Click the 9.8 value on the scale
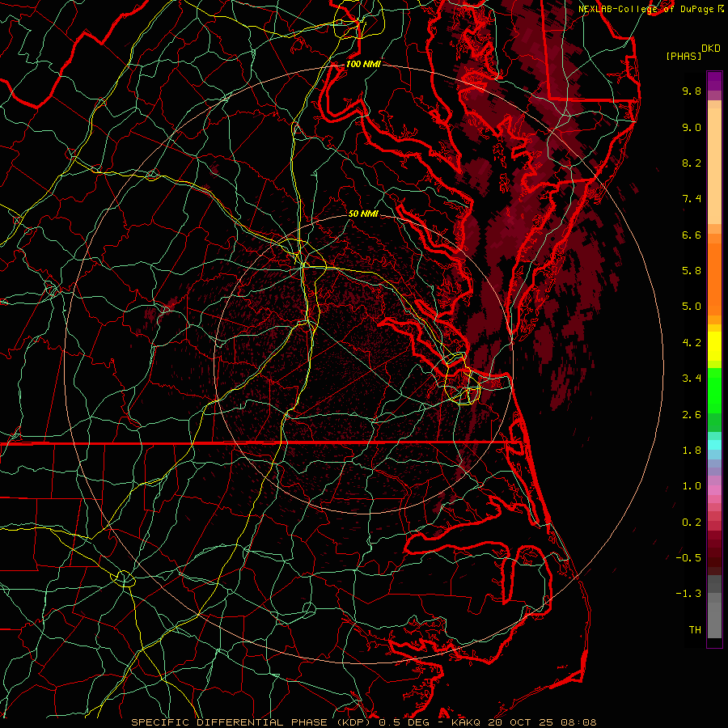Viewport: 728px width, 728px height. click(692, 91)
